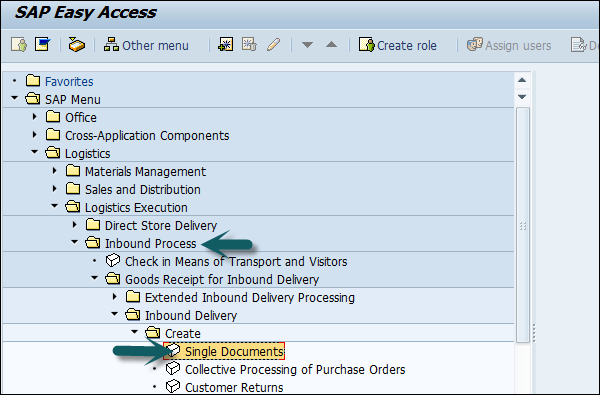The image size is (600, 395).
Task: Click the Change Favorites pencil icon
Action: click(x=273, y=45)
